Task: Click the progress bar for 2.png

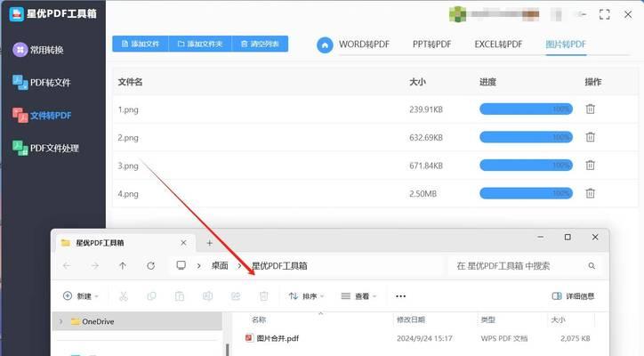Action: (x=526, y=137)
